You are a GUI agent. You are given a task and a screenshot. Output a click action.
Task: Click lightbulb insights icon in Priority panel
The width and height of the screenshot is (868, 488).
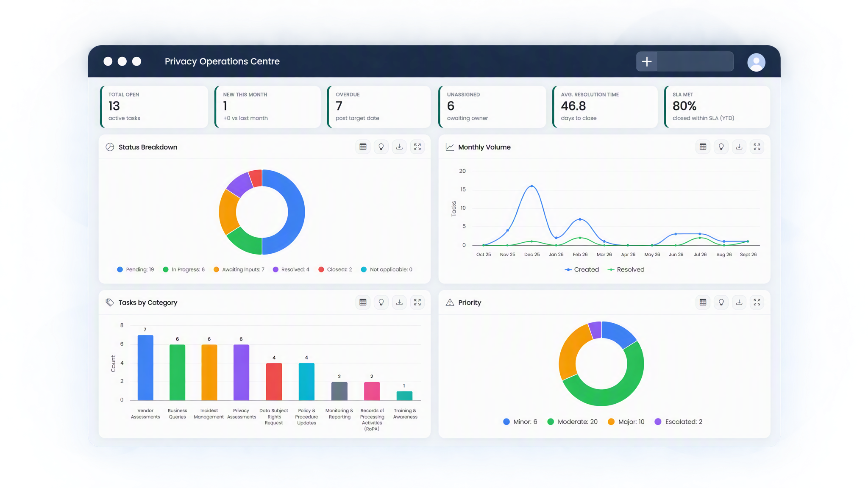tap(721, 302)
